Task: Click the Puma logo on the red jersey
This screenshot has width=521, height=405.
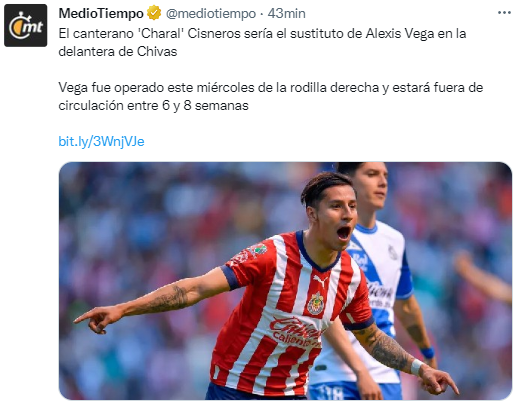Action: click(321, 280)
